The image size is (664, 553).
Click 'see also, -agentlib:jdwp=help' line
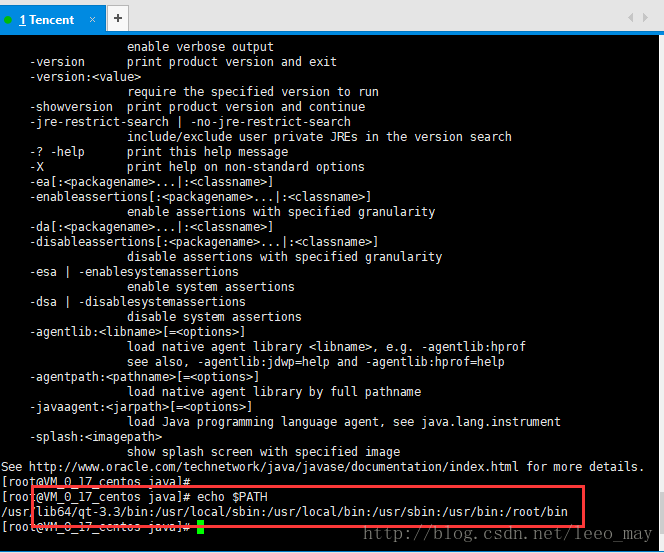316,362
